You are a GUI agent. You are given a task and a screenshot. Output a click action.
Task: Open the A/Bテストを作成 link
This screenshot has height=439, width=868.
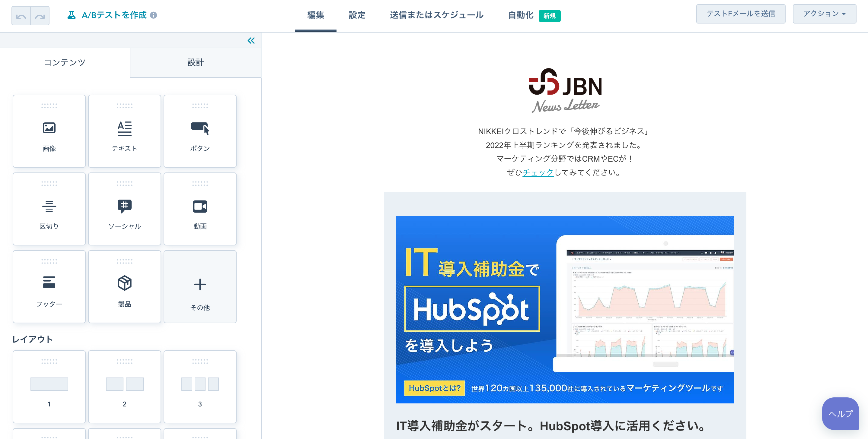pos(114,15)
